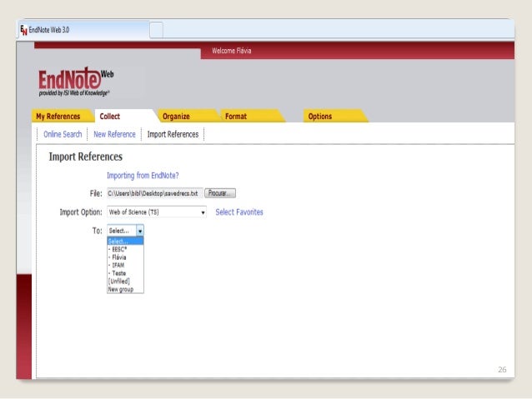Open the Format tab
Viewport: 532px width, 399px height.
pos(251,117)
